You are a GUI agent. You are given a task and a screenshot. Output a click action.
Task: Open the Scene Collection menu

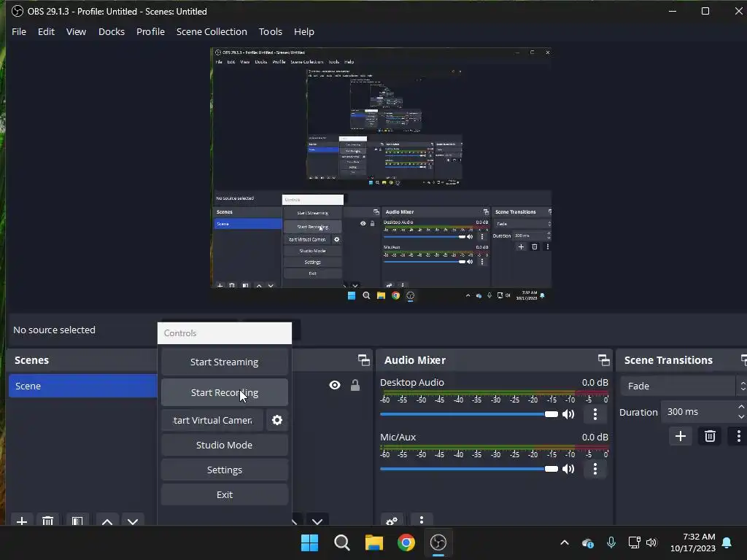212,31
